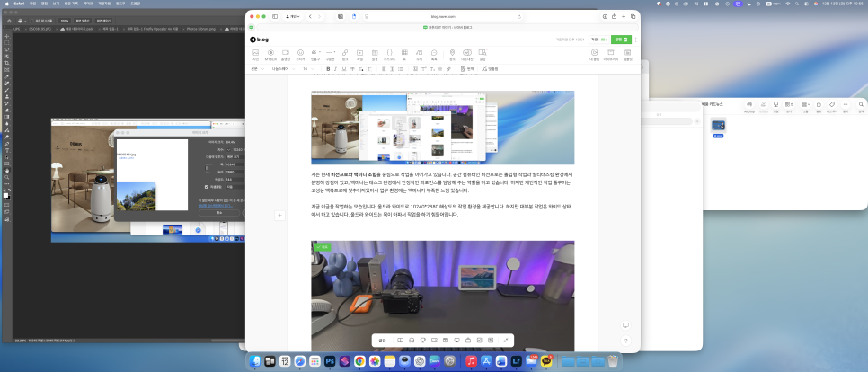
Task: Toggle Safari sidebar visibility
Action: point(275,16)
